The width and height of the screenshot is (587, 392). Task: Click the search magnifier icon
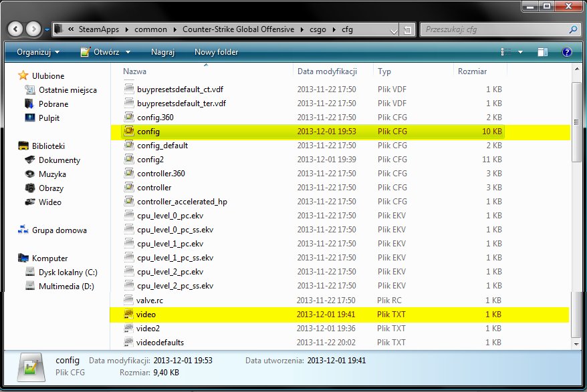[x=573, y=29]
